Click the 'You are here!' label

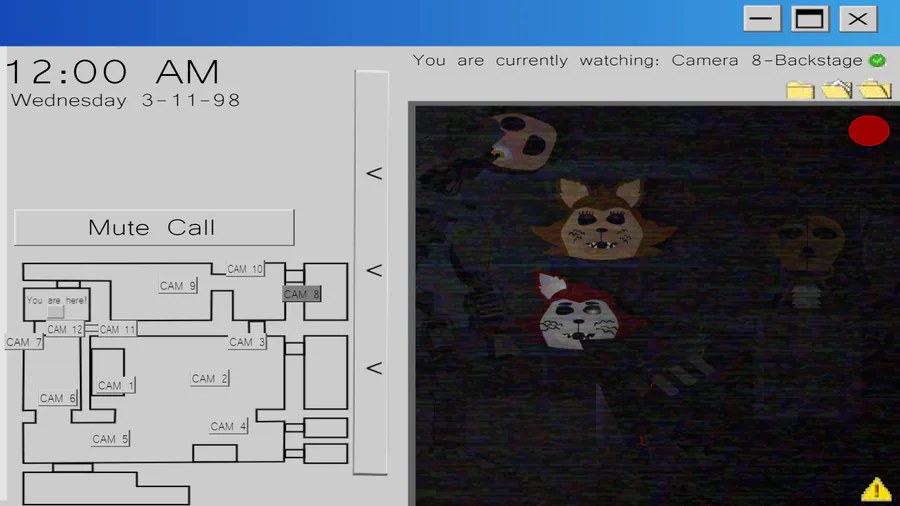(x=56, y=300)
